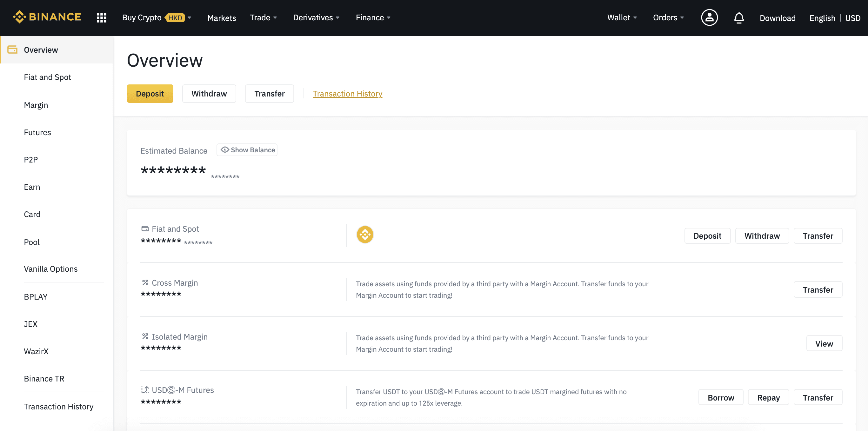
Task: Click the HKD currency badge
Action: (175, 18)
